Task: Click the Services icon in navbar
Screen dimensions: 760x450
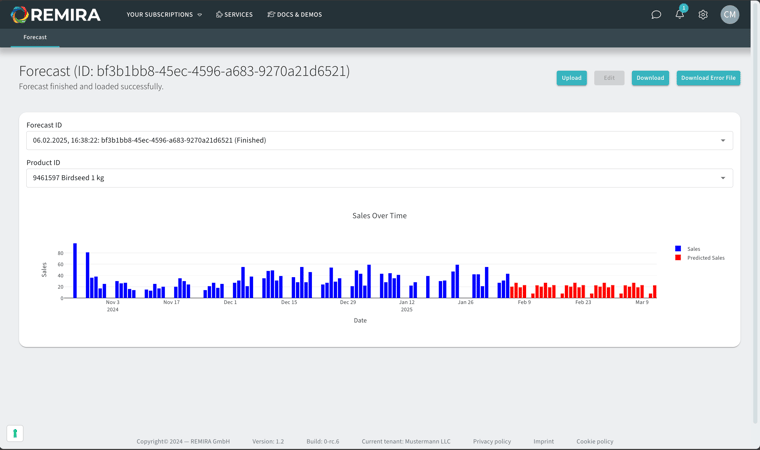Action: (x=220, y=15)
